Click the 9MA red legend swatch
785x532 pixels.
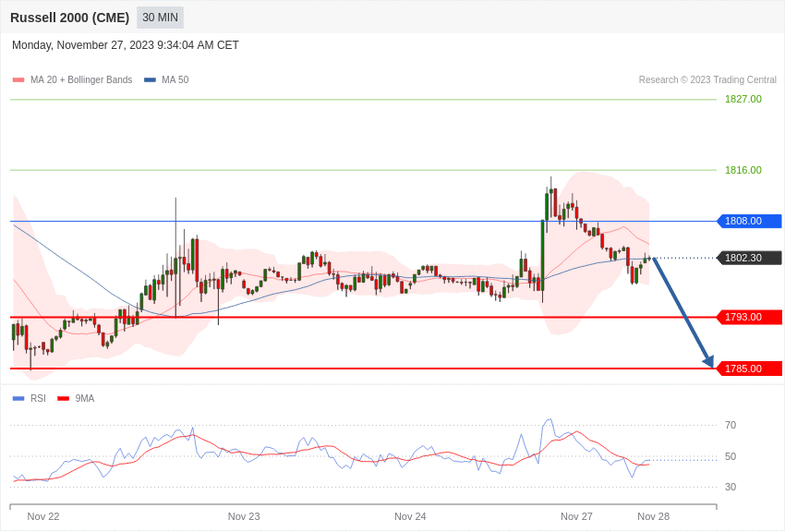pos(64,399)
